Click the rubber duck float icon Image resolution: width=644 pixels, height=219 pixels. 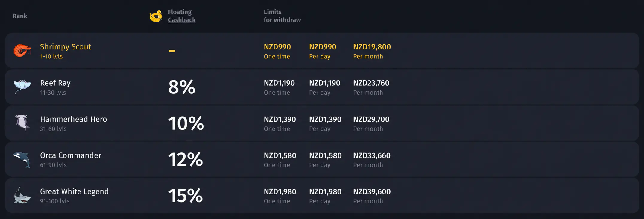coord(156,16)
